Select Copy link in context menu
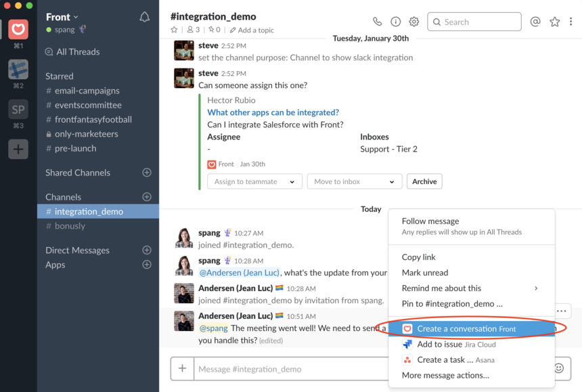This screenshot has height=392, width=582. [472, 257]
